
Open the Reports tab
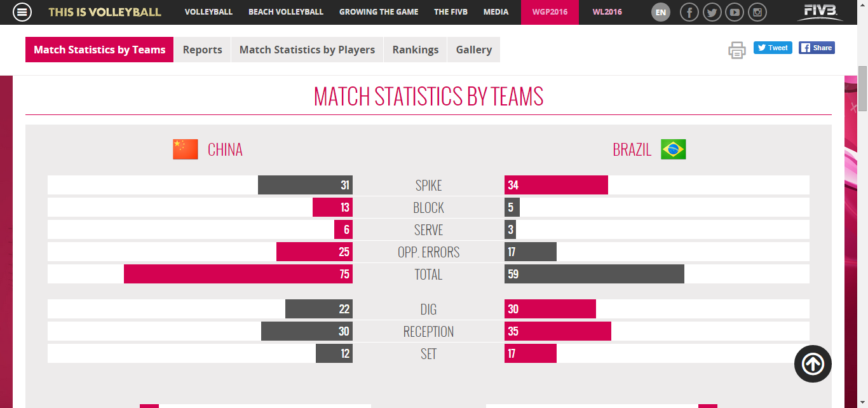(x=202, y=50)
